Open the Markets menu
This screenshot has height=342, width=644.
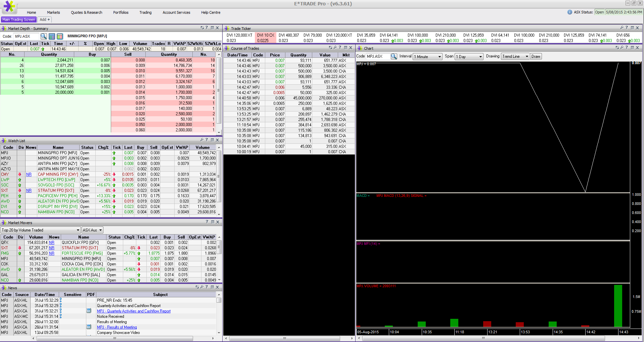point(53,12)
